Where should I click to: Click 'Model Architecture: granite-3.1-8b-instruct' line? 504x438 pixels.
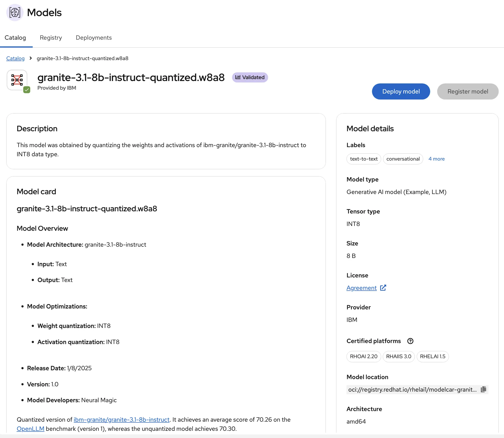[87, 245]
